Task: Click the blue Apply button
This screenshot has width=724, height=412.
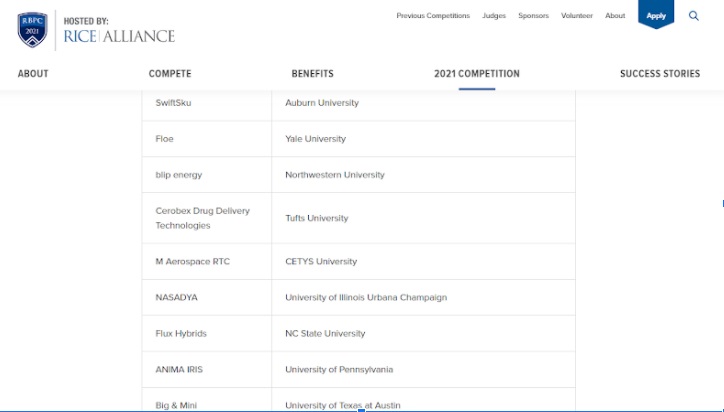Action: (656, 15)
